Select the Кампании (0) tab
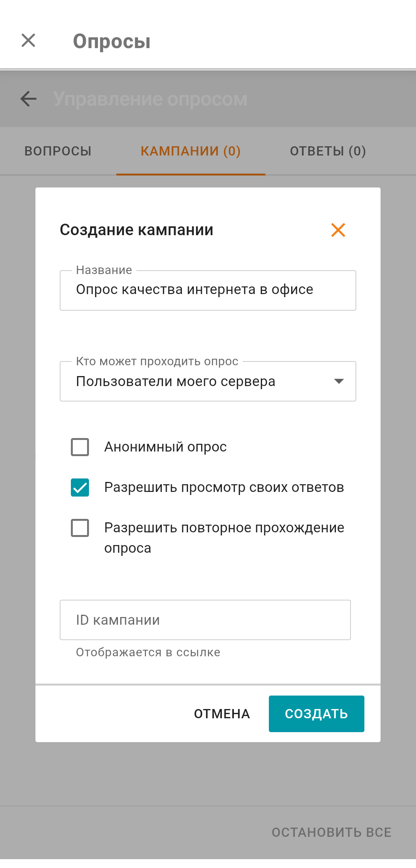416x868 pixels. click(x=191, y=151)
